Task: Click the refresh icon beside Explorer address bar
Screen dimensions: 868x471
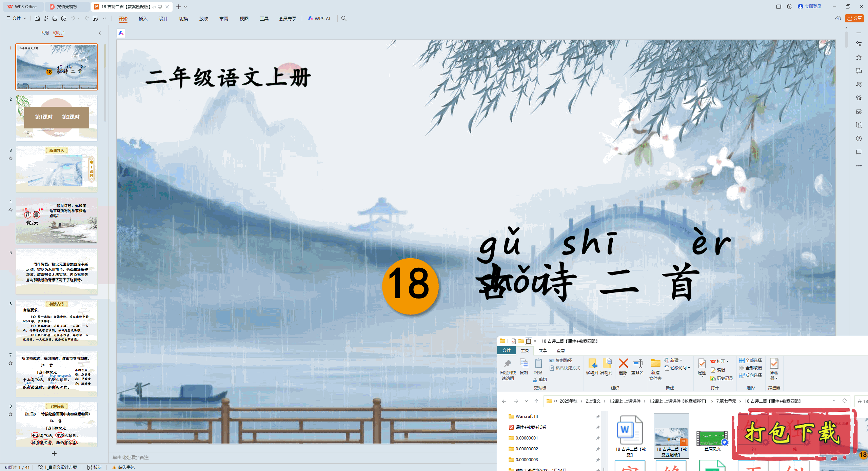Action: 845,401
